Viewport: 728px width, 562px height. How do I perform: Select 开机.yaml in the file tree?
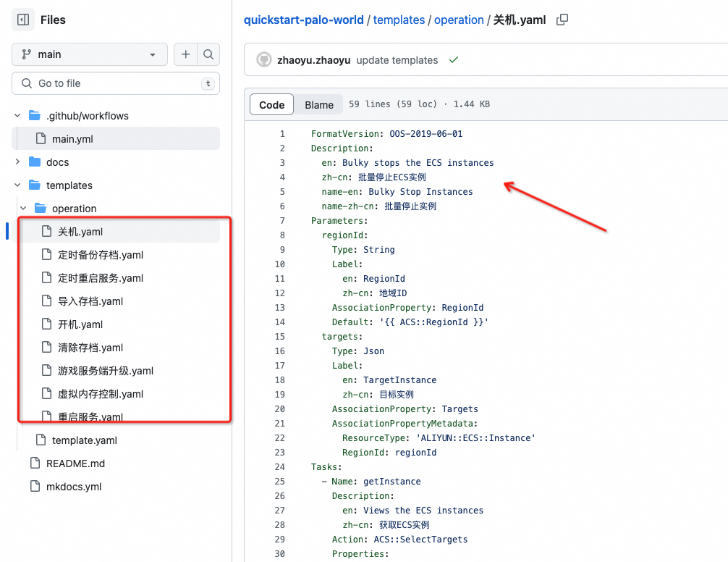tap(80, 324)
